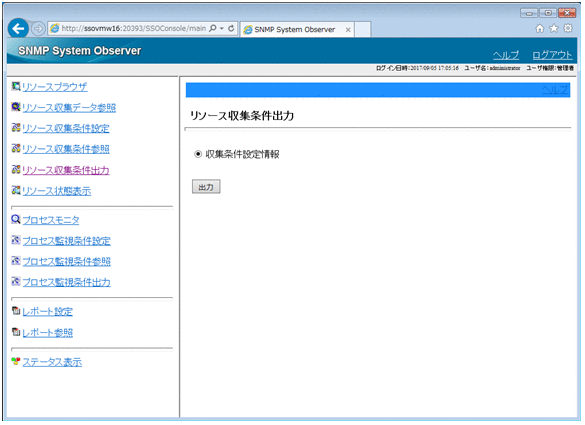Switch to the SNMP System Observer tab
585x425 pixels.
point(296,29)
